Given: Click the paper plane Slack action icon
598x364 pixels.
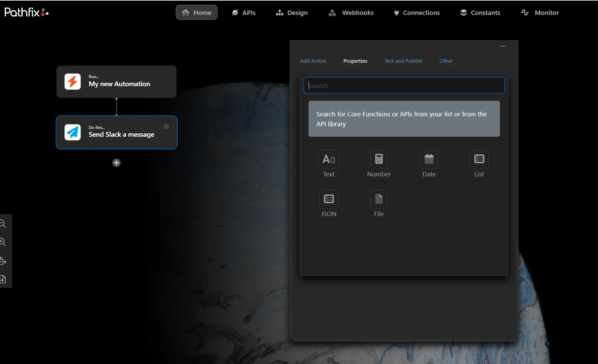Looking at the screenshot, I should [73, 132].
